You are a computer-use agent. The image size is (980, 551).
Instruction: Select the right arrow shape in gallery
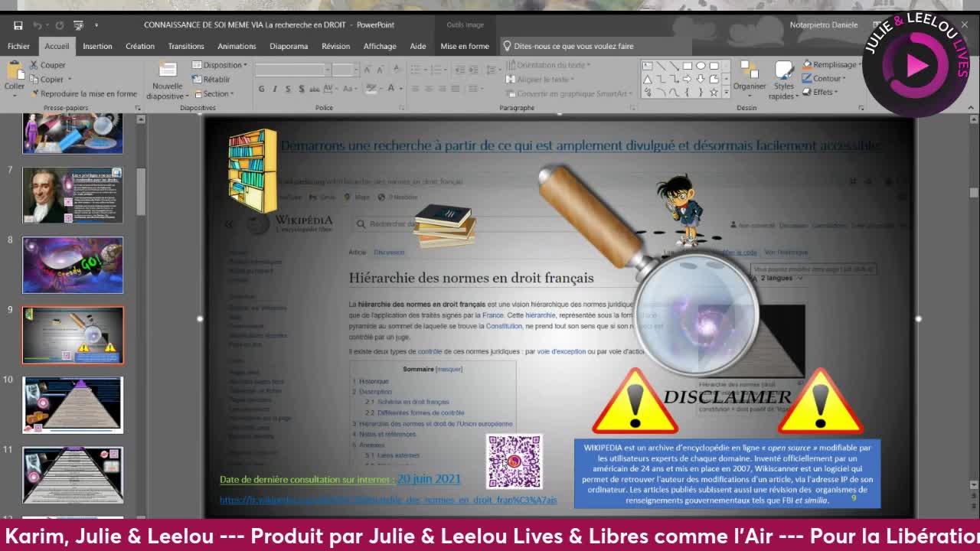pyautogui.click(x=687, y=79)
